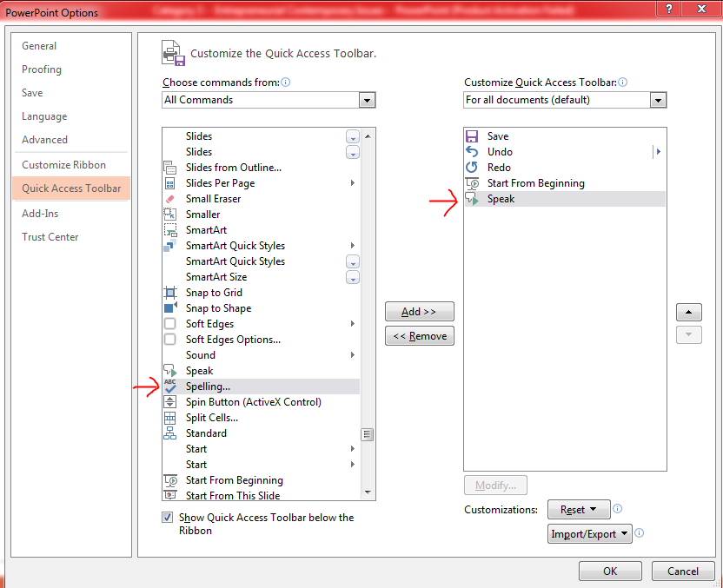Click the Cancel button
This screenshot has height=588, width=723.
coord(683,571)
